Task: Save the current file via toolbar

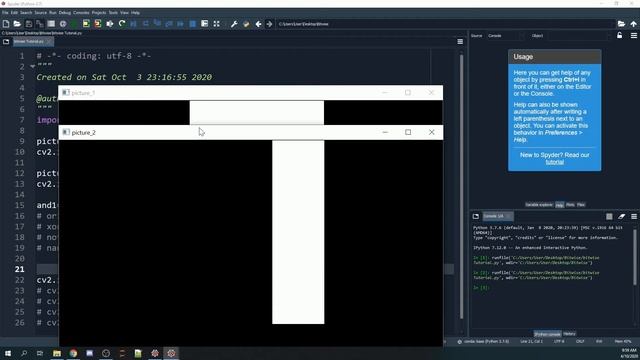Action: tap(29, 24)
